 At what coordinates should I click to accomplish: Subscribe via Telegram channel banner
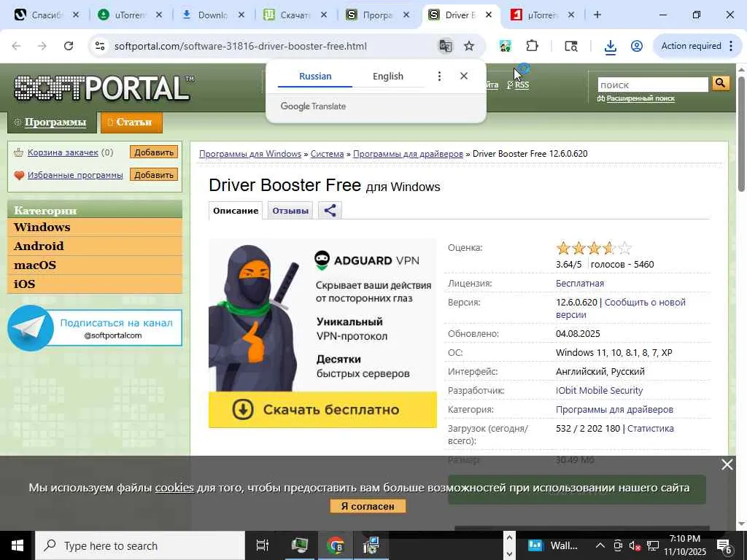(95, 328)
